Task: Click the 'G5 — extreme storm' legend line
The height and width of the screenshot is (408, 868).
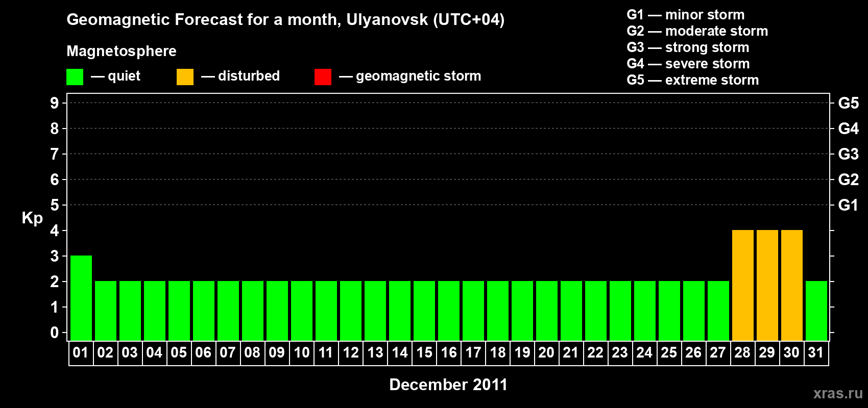Action: tap(693, 80)
